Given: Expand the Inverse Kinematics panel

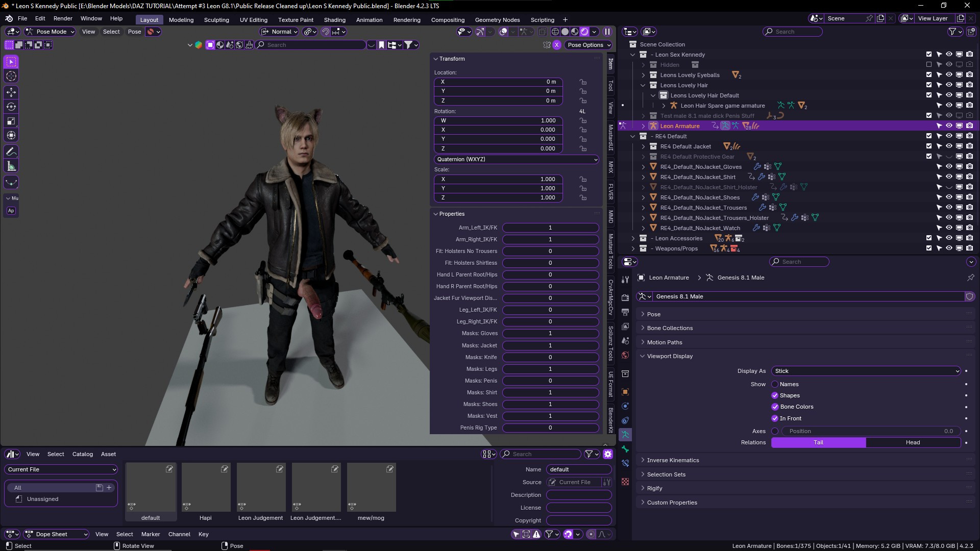Looking at the screenshot, I should click(673, 460).
